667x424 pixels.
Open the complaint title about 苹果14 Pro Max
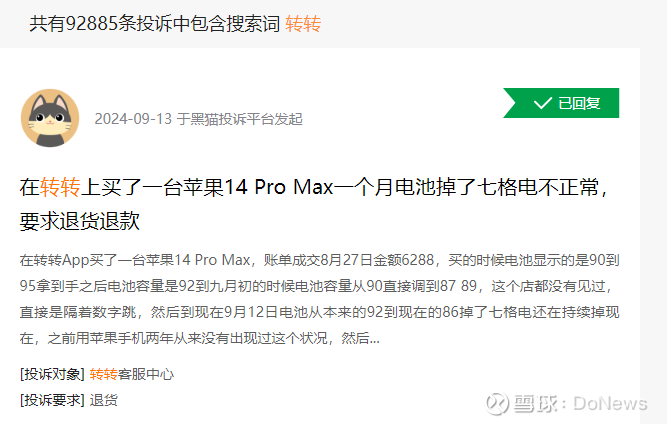tap(315, 204)
